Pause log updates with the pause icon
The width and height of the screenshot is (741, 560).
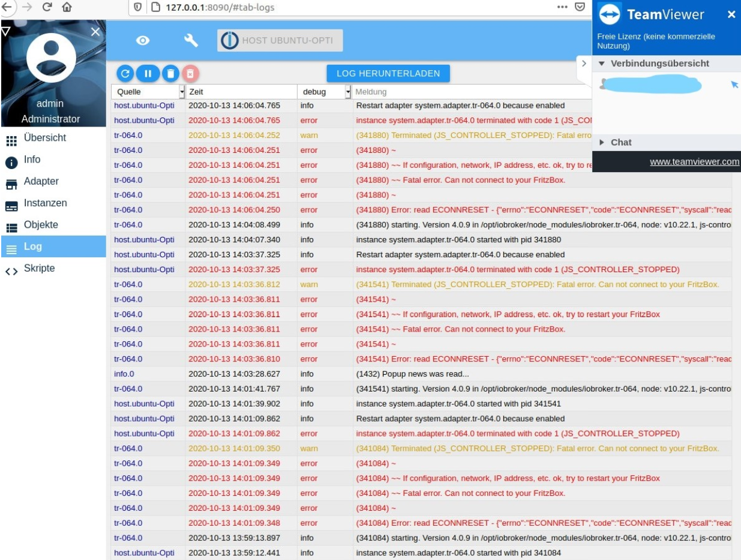tap(147, 74)
